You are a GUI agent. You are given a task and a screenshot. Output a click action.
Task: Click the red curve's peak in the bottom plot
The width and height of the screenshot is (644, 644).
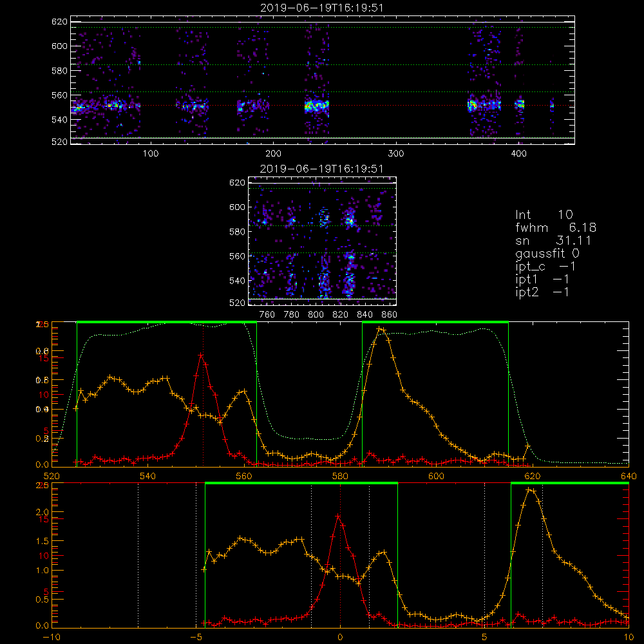click(338, 516)
